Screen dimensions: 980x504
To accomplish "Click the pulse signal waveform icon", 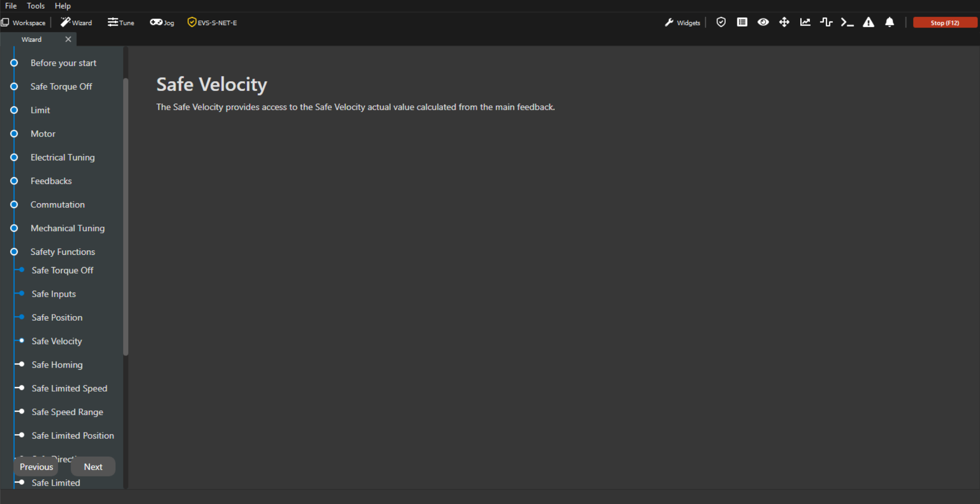I will [x=826, y=22].
